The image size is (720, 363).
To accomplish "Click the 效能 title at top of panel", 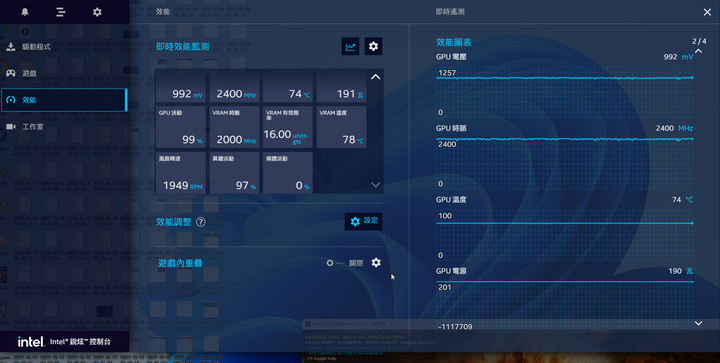I will tap(163, 11).
